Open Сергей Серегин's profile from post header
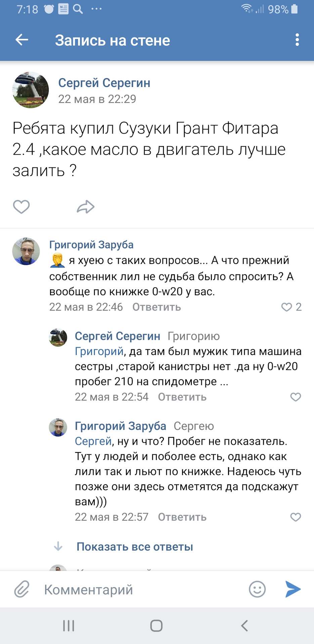The height and width of the screenshot is (644, 314). pos(104,83)
